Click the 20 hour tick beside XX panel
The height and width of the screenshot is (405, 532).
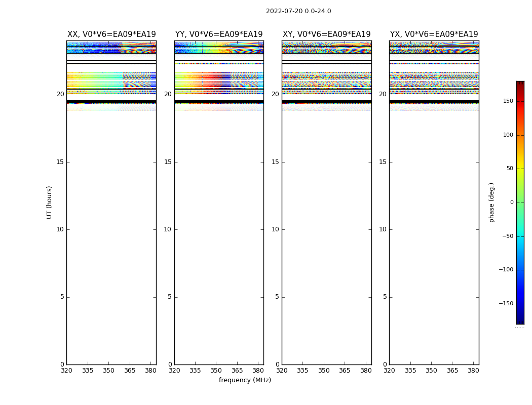(x=60, y=94)
